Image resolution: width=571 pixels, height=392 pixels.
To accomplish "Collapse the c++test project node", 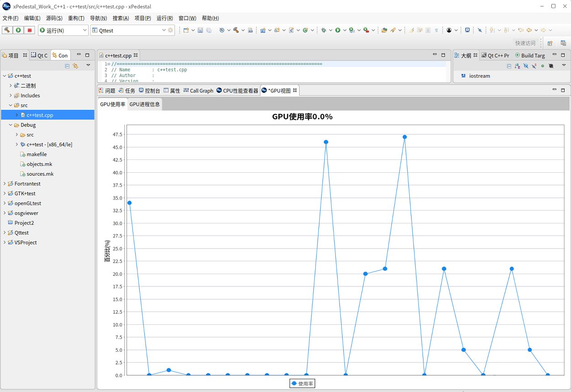I will click(x=5, y=76).
